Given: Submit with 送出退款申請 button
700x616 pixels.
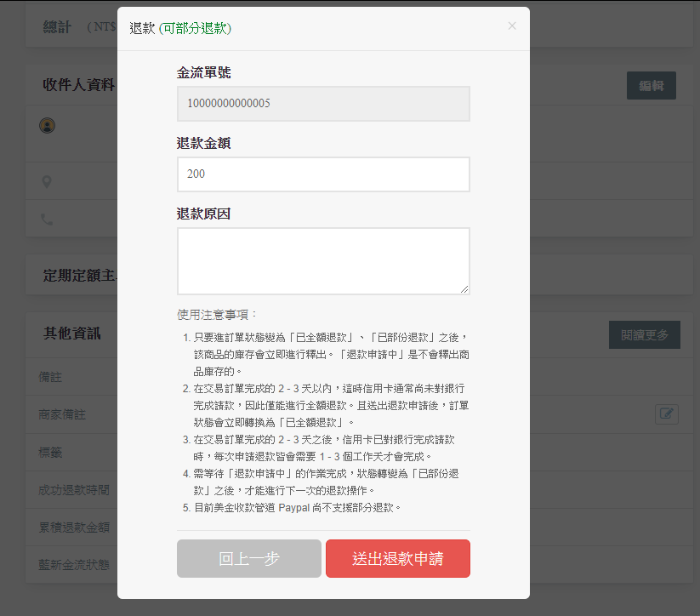Looking at the screenshot, I should (x=398, y=558).
